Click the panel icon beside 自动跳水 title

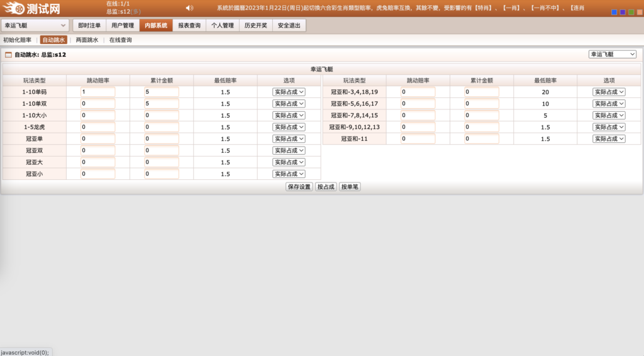click(x=8, y=55)
